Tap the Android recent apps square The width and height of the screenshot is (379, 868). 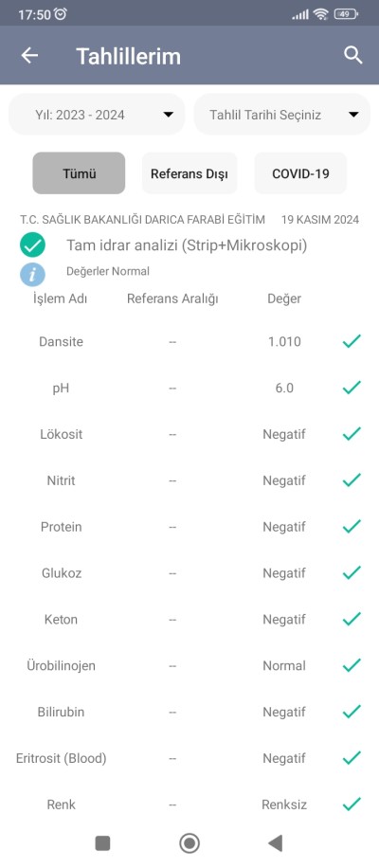click(102, 843)
